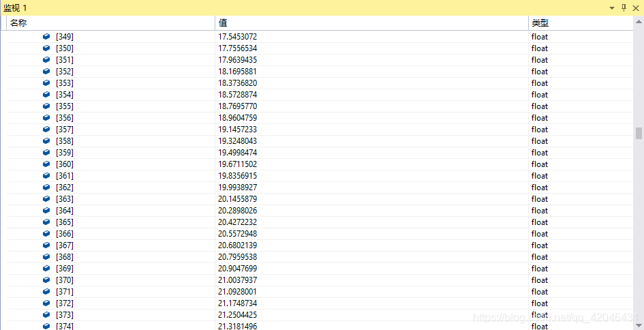Image resolution: width=644 pixels, height=330 pixels.
Task: Click the blue cube icon of [371]
Action: 46,291
